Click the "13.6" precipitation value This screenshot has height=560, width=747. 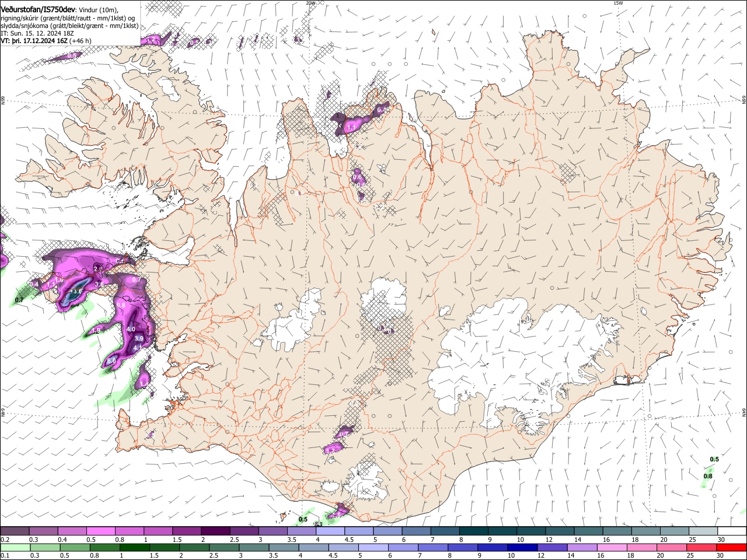(x=76, y=291)
